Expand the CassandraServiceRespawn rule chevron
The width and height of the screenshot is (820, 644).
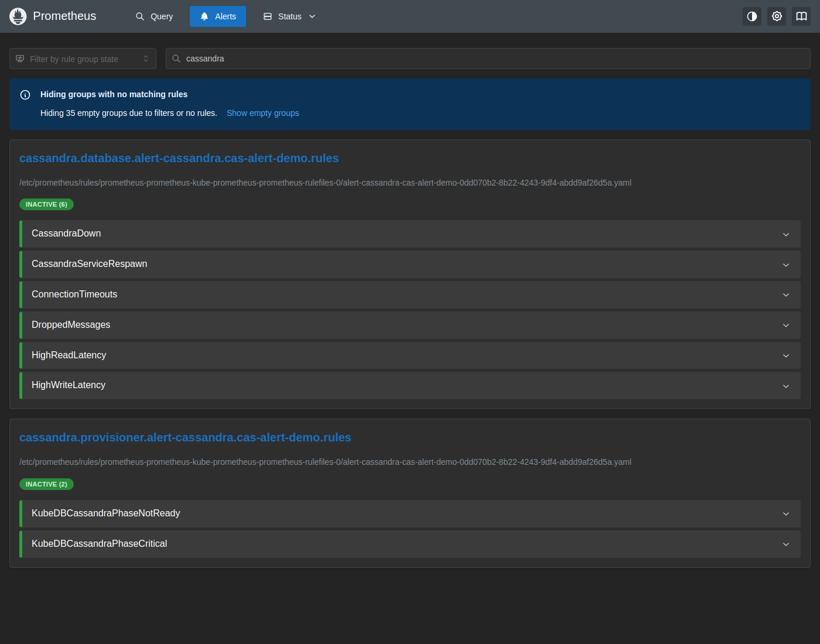tap(786, 265)
